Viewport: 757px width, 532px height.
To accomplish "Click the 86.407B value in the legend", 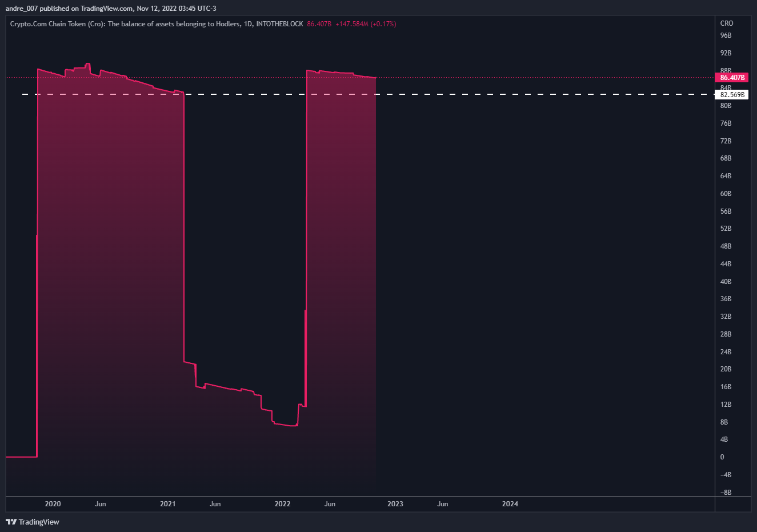I will point(319,24).
